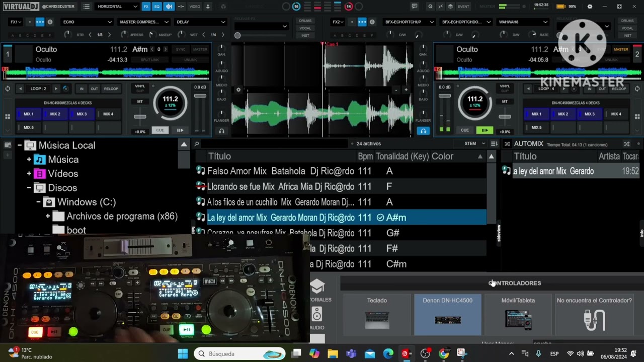
Task: Click deck 1 SYNC button
Action: tap(180, 49)
